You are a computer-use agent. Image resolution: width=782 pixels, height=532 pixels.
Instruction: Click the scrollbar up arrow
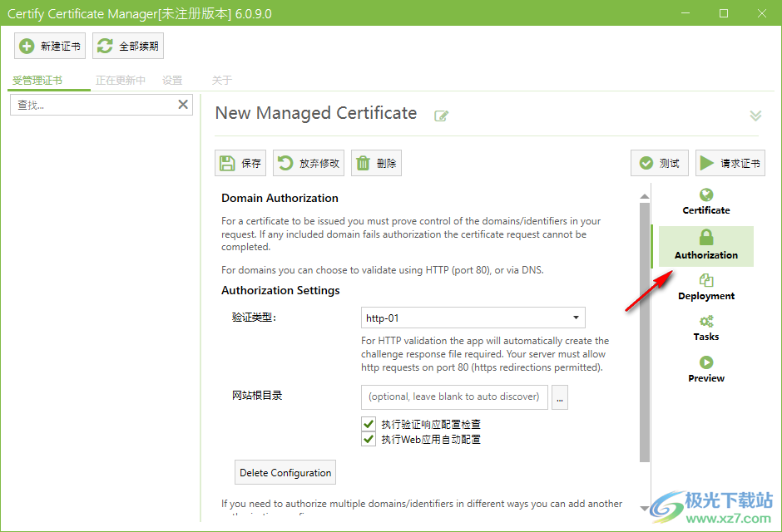click(645, 196)
